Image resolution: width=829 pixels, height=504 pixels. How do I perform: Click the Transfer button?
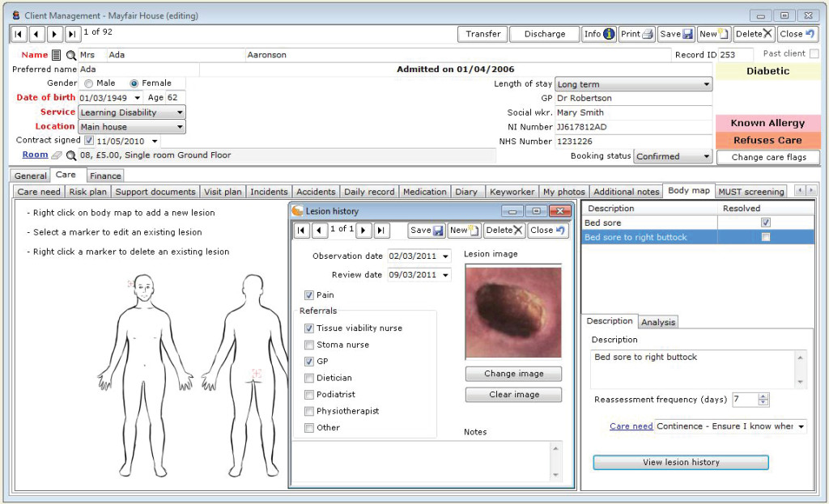coord(483,34)
